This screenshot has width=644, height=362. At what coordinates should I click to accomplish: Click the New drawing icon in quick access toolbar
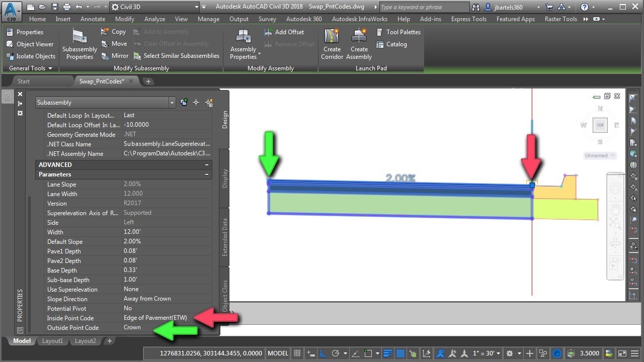click(x=31, y=7)
